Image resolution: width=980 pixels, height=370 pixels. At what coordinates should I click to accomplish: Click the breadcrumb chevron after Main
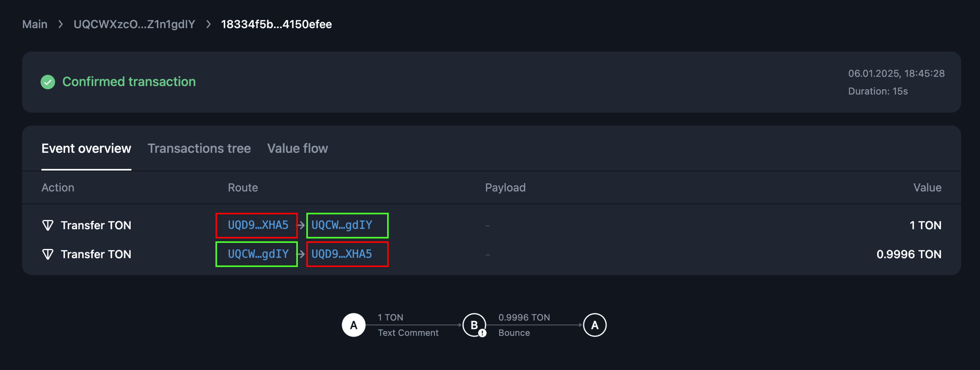[x=60, y=24]
